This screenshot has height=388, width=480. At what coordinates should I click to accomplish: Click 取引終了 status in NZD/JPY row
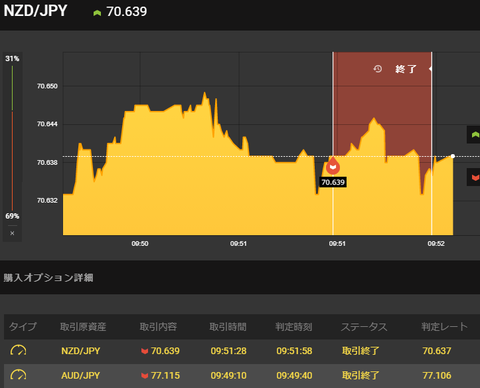[361, 351]
